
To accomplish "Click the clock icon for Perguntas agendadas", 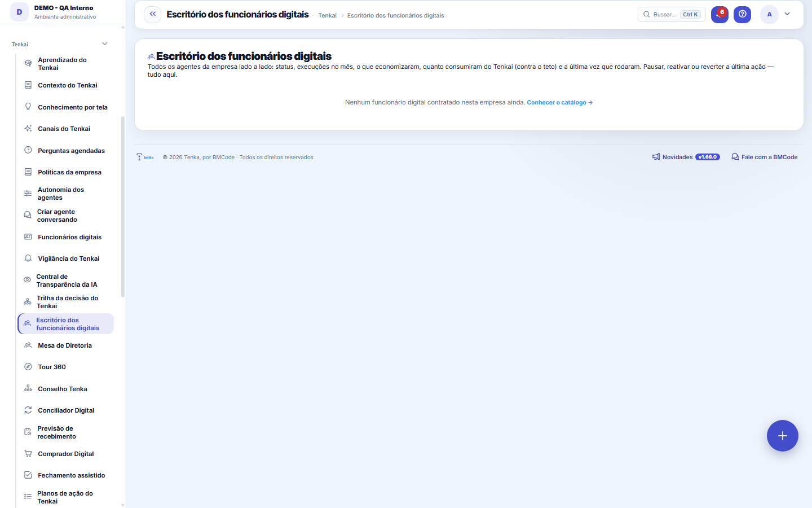I will tap(28, 150).
